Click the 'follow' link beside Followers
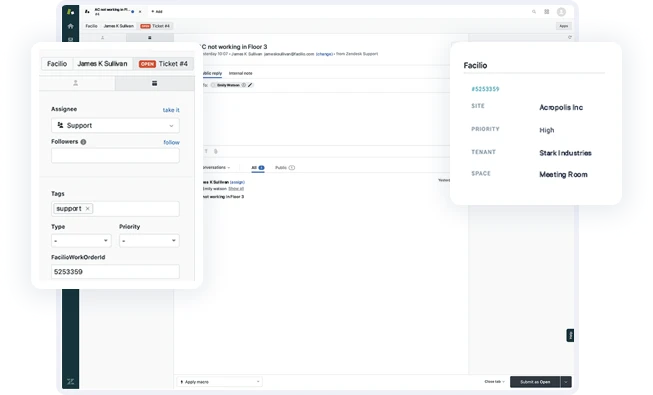The width and height of the screenshot is (653, 395). [x=172, y=142]
